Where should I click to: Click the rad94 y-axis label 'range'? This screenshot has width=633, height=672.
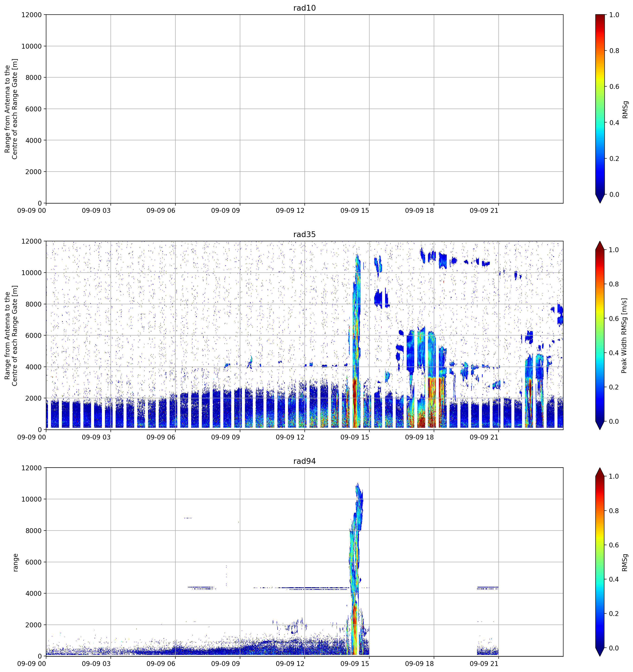[15, 562]
